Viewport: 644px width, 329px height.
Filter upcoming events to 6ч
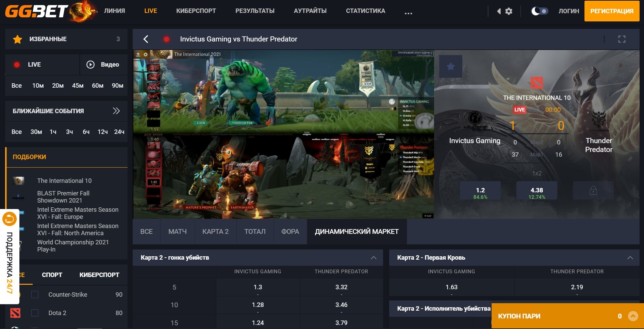pyautogui.click(x=86, y=132)
